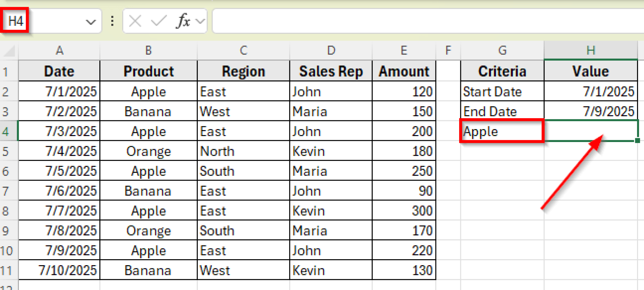Select column E header labeled Amount
The height and width of the screenshot is (290, 644).
click(404, 50)
